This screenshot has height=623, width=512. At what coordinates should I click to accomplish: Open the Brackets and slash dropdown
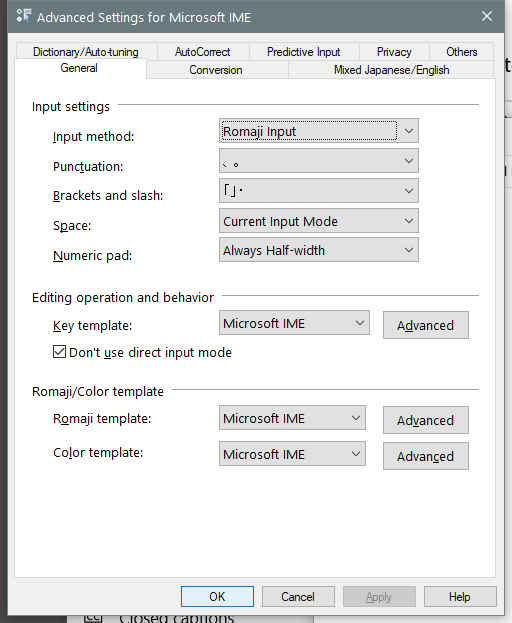[x=319, y=190]
